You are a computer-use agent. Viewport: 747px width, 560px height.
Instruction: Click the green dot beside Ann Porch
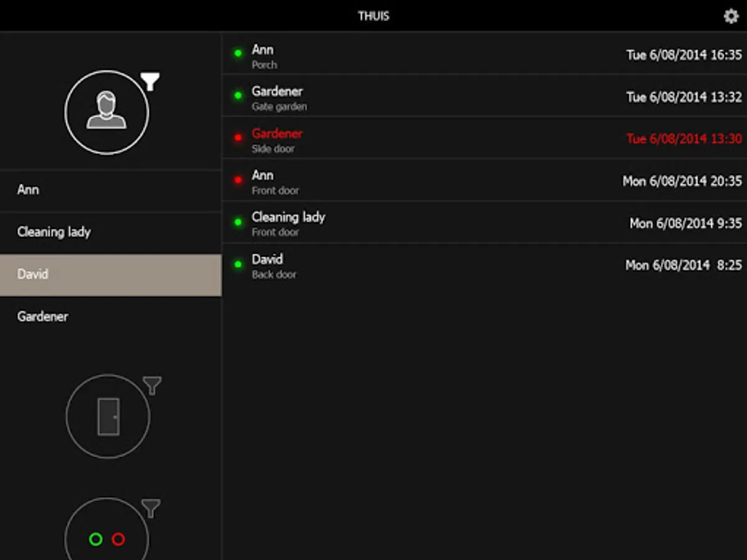click(238, 54)
